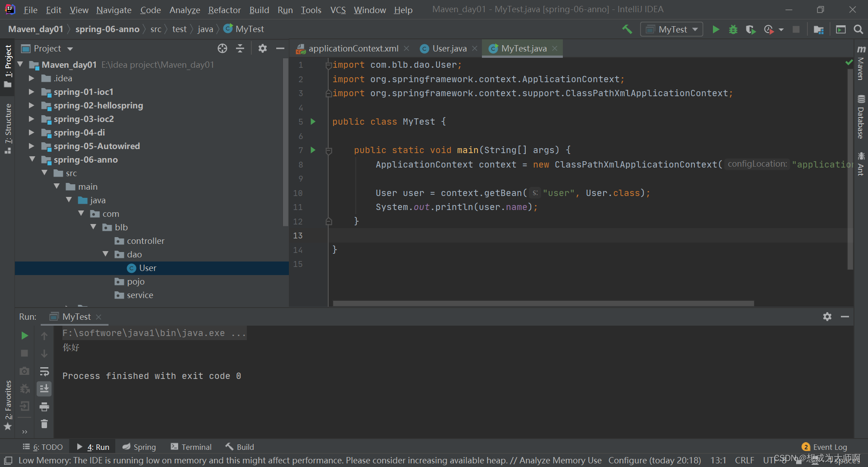This screenshot has height=467, width=868.
Task: Hide the Run panel with the minus icon
Action: [845, 317]
